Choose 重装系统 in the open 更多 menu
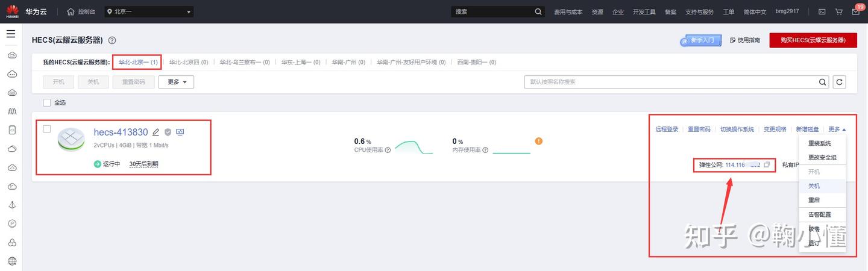This screenshot has width=868, height=271. coord(822,143)
